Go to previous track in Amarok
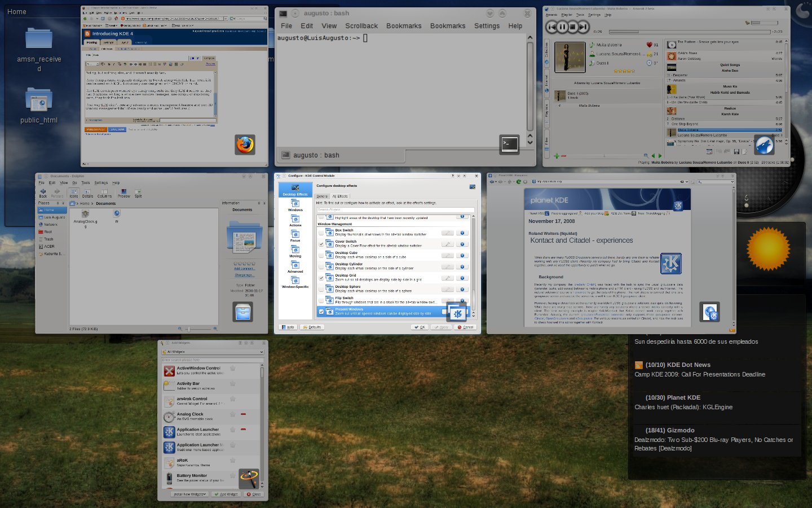 click(551, 27)
